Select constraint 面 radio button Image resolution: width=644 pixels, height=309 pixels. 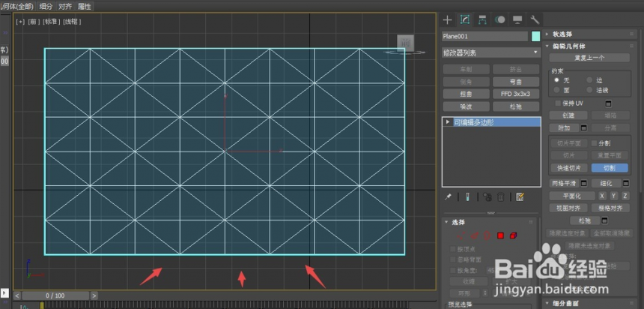coord(557,90)
